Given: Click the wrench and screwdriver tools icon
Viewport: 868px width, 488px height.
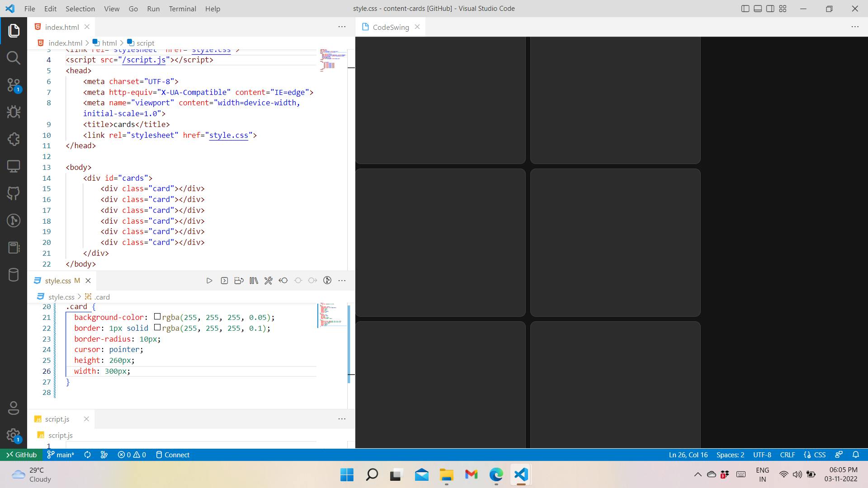Looking at the screenshot, I should pos(269,281).
